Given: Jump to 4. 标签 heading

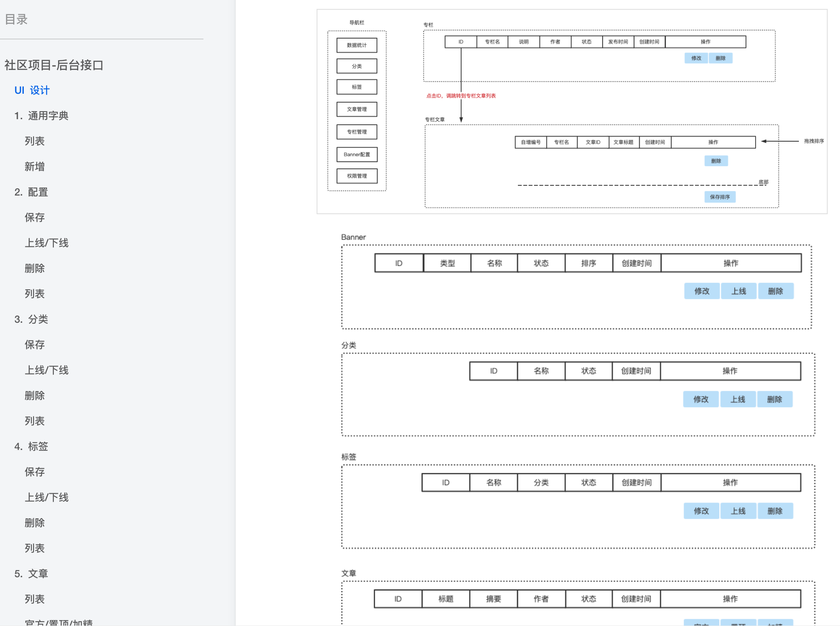Looking at the screenshot, I should (31, 447).
